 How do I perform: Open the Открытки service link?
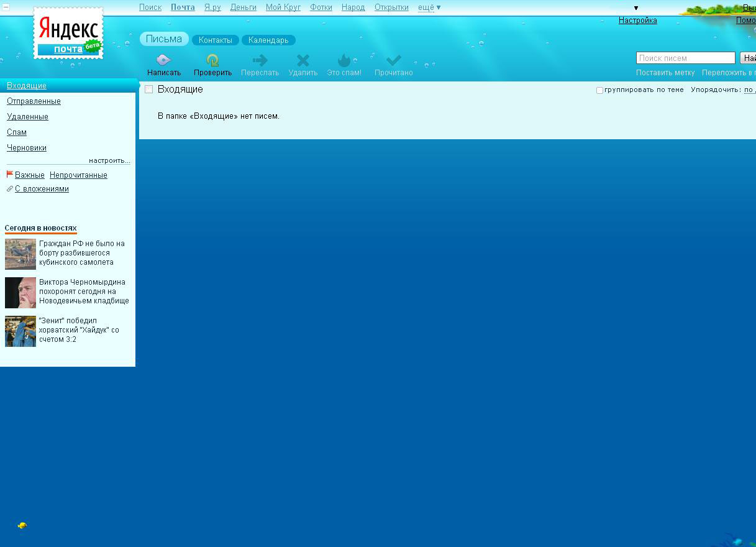(x=391, y=7)
